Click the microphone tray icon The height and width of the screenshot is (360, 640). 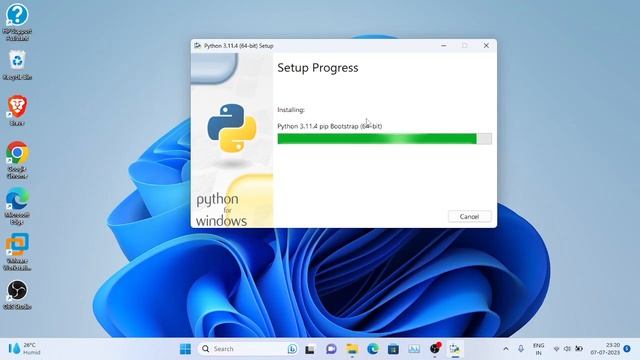tap(521, 349)
